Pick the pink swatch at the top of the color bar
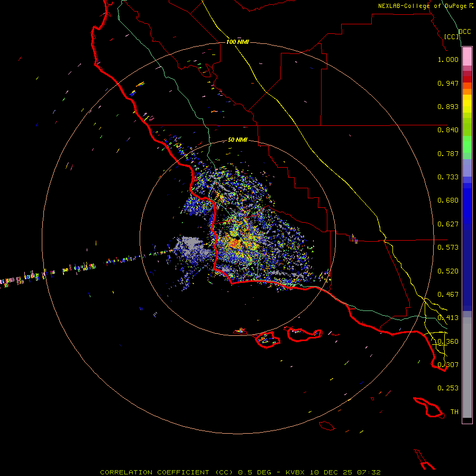The image size is (476, 476). [467, 57]
